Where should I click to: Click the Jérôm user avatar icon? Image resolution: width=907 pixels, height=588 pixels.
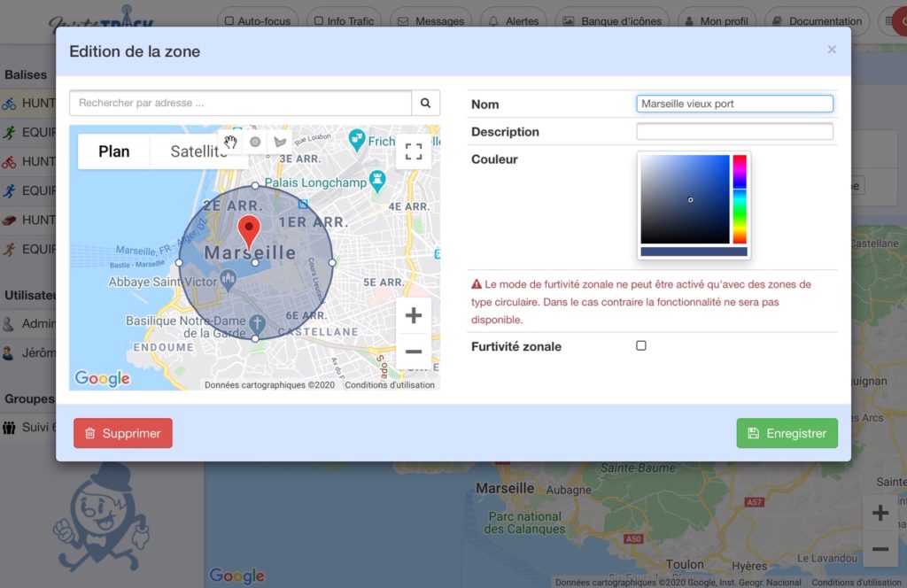[9, 352]
